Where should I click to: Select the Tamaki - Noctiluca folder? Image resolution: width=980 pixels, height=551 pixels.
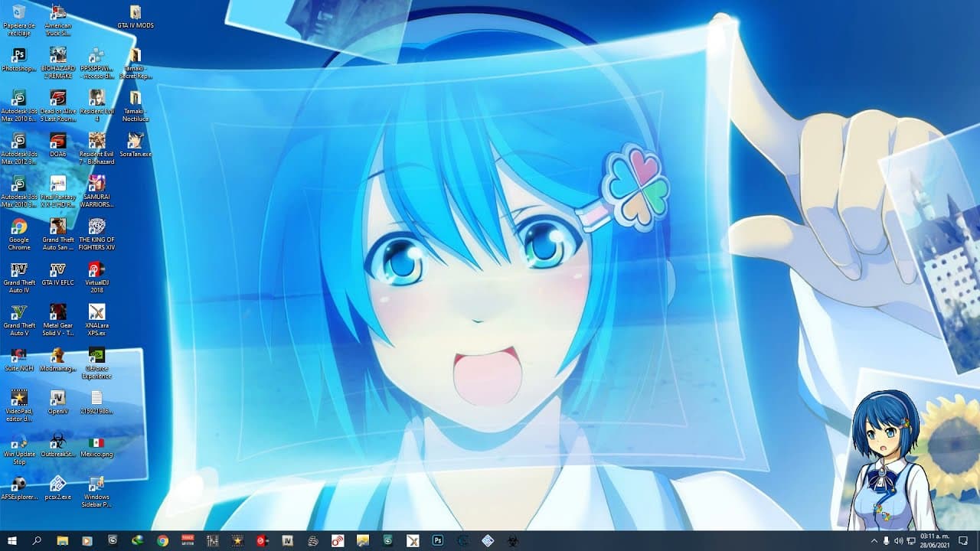[136, 106]
